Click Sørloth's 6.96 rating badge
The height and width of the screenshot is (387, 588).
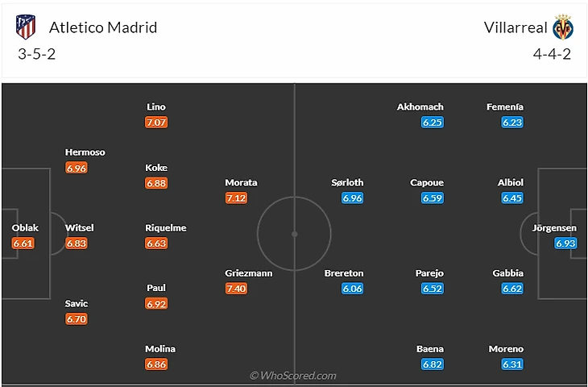click(x=352, y=198)
